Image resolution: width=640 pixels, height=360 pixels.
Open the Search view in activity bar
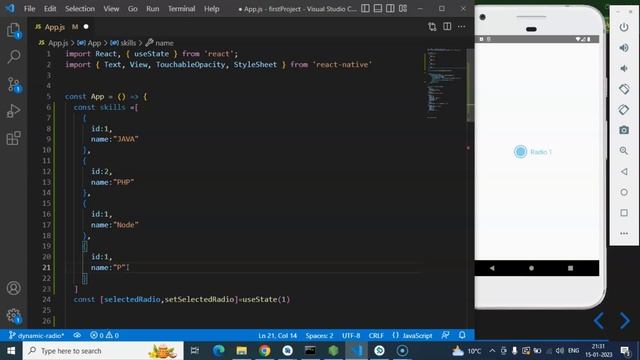[x=13, y=57]
